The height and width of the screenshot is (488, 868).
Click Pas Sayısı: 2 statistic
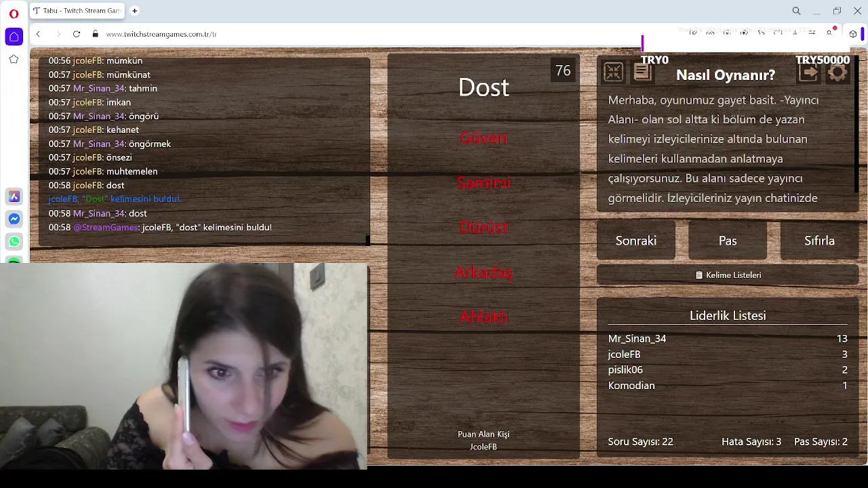[x=821, y=442]
